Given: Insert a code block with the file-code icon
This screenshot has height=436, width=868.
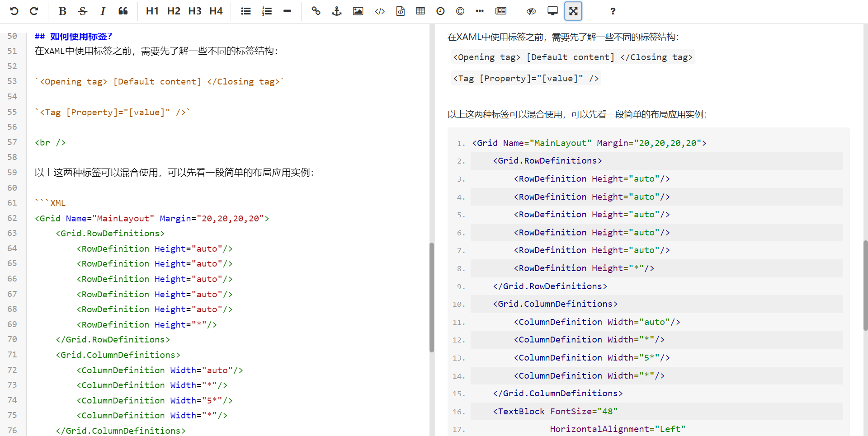Looking at the screenshot, I should tap(401, 11).
